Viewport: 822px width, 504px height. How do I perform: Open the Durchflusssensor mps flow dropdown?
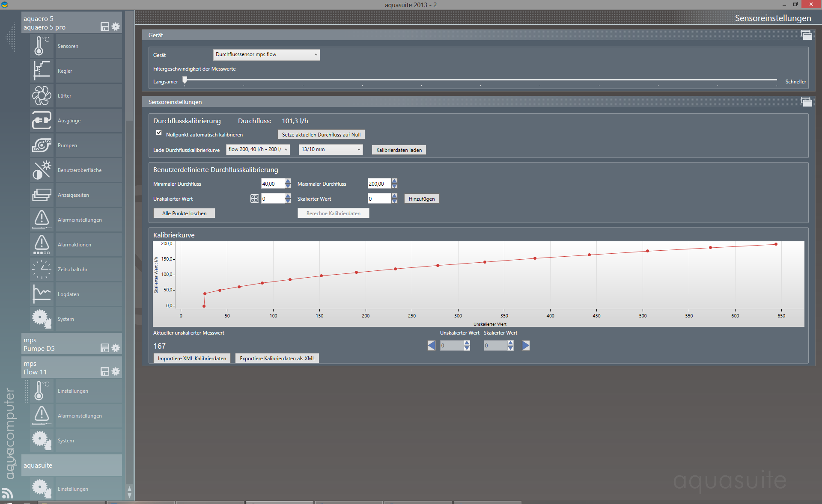coord(266,54)
